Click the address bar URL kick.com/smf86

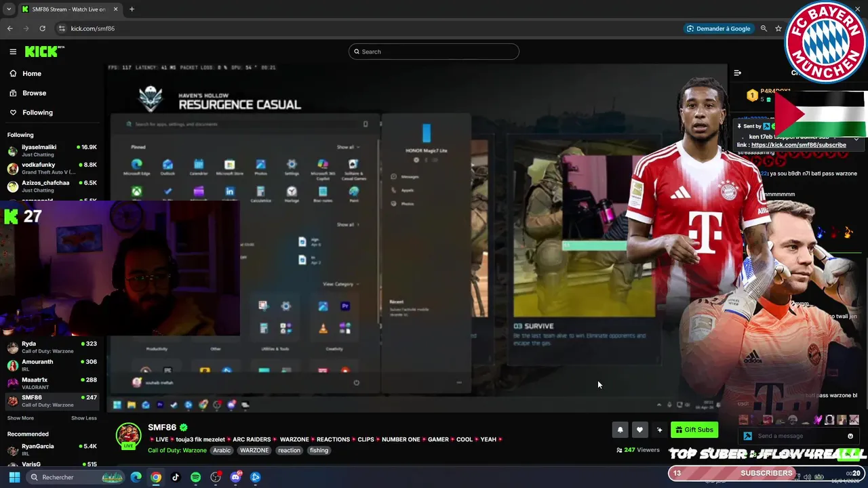coord(93,28)
